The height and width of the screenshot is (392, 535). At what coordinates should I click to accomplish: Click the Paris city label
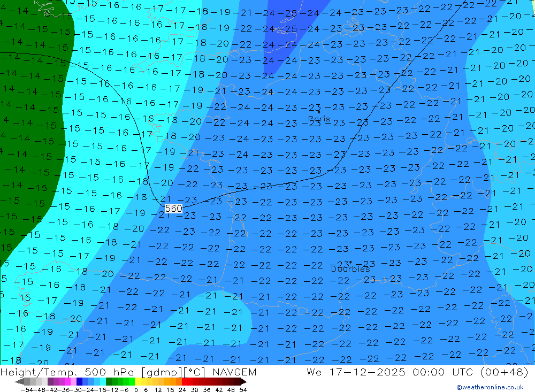pyautogui.click(x=319, y=119)
